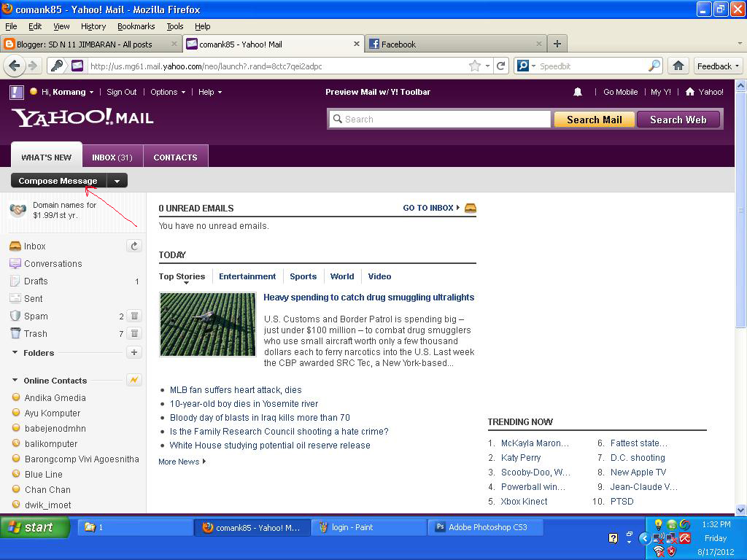Viewport: 747px width, 560px height.
Task: Open the address bar history dropdown arrow
Action: (487, 66)
